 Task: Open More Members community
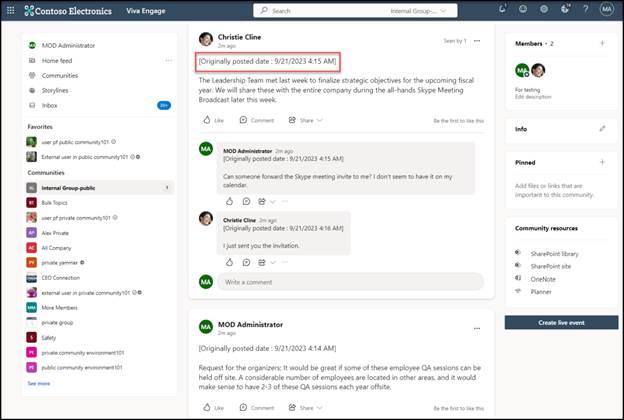pos(59,307)
